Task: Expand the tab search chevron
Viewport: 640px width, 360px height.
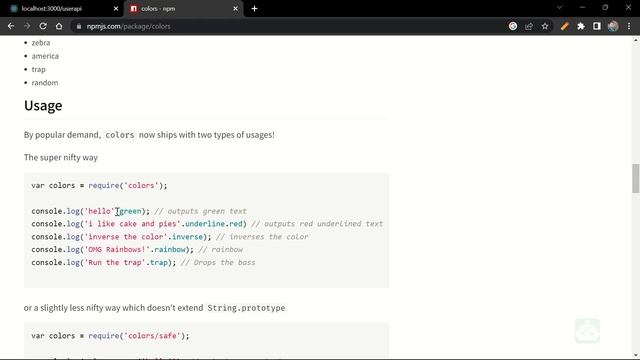Action: point(560,7)
